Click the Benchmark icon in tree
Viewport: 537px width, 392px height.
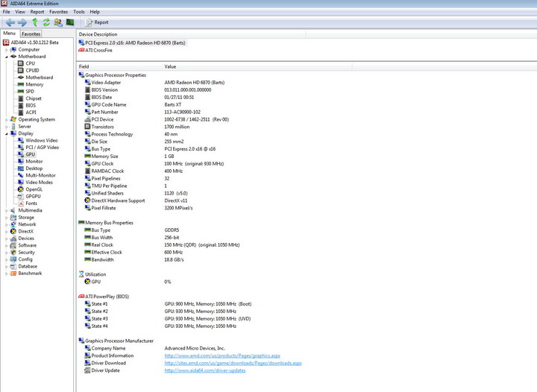click(13, 274)
